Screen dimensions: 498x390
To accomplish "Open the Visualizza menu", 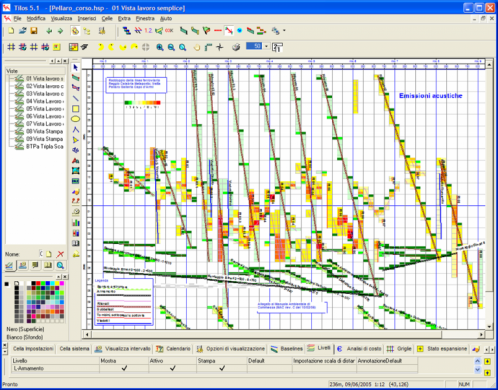I will pos(62,19).
